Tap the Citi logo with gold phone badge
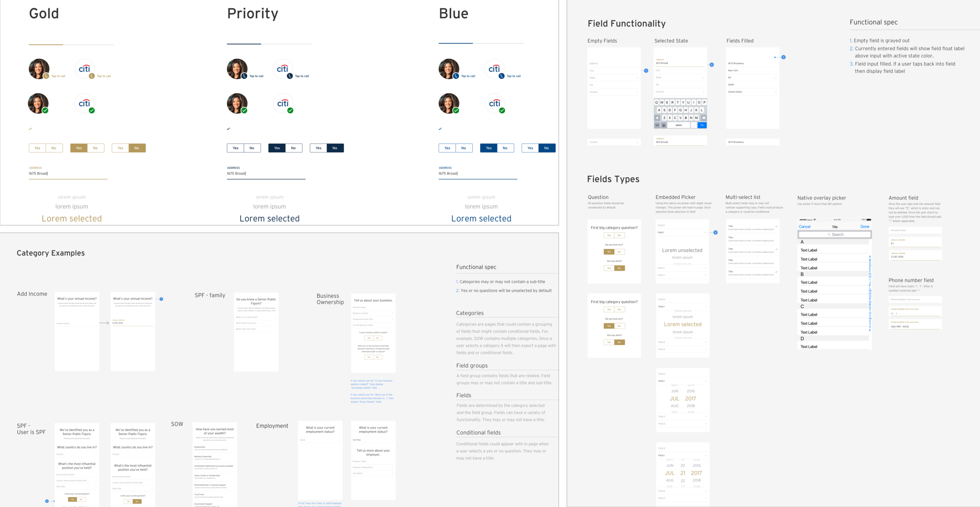Screen dimensions: 980x507 85,69
